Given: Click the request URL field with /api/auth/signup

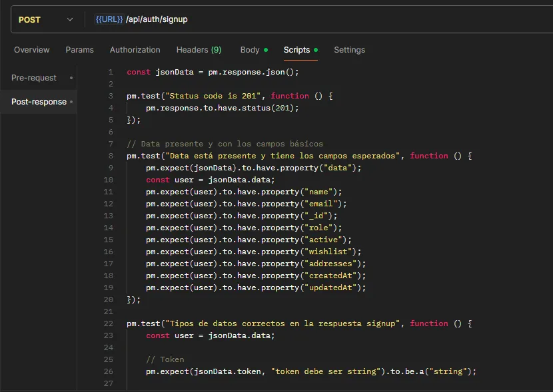Looking at the screenshot, I should pyautogui.click(x=267, y=20).
